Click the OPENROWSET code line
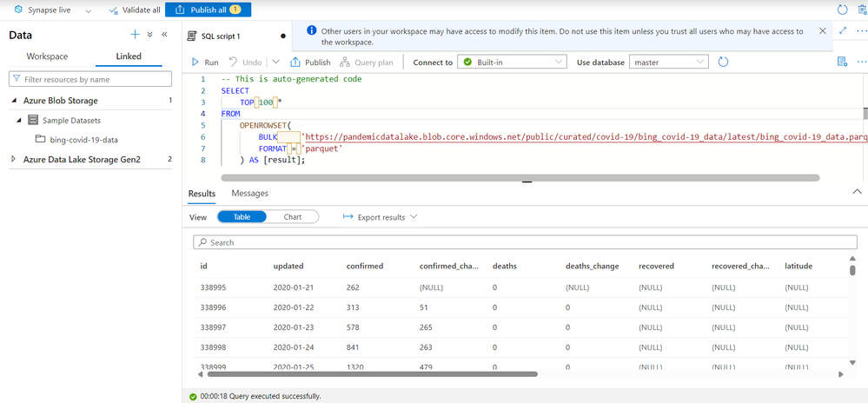Viewport: 868px width, 403px height. click(x=265, y=126)
